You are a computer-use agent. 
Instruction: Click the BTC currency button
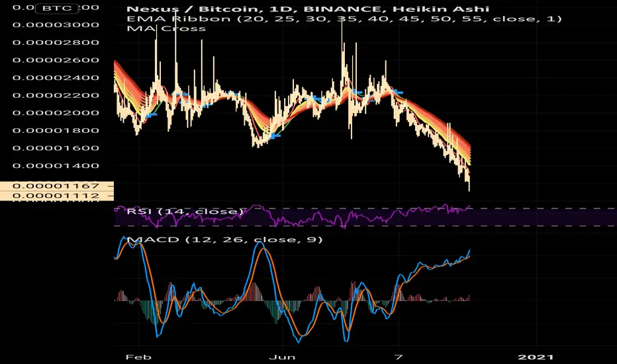point(57,8)
